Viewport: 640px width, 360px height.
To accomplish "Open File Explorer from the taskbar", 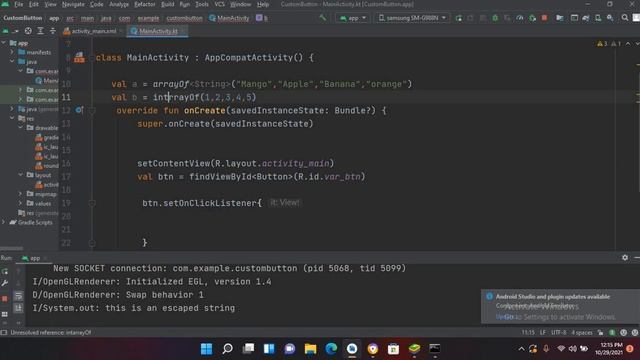I will [310, 349].
